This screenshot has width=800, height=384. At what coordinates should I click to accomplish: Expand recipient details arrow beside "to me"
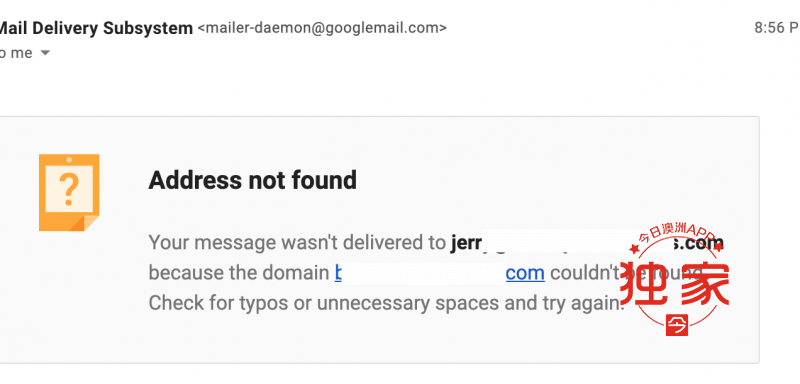(x=45, y=53)
